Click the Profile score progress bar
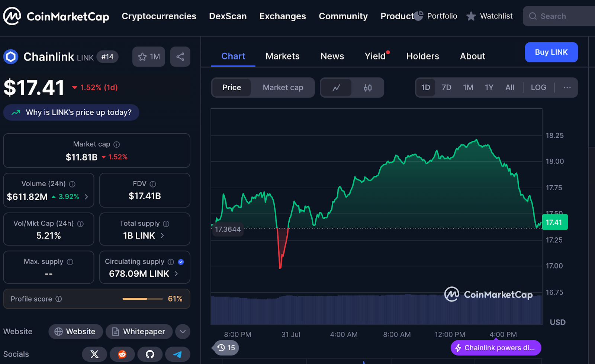The image size is (595, 364). click(x=142, y=299)
